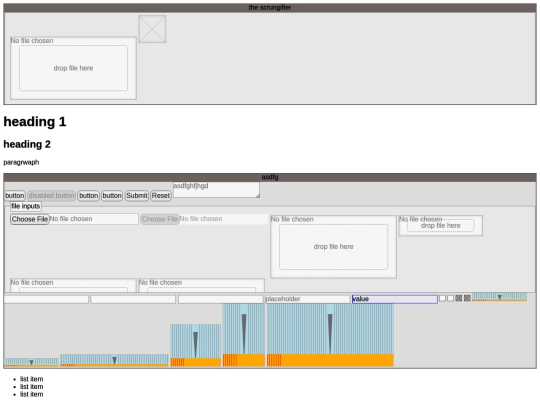
Task: Click the medium square slider
Action: [x=196, y=345]
